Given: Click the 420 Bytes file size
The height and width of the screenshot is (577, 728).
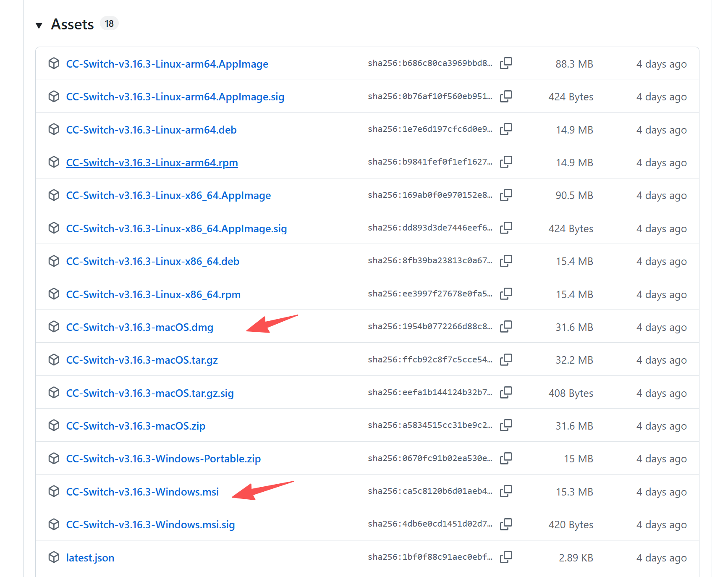Looking at the screenshot, I should click(571, 525).
